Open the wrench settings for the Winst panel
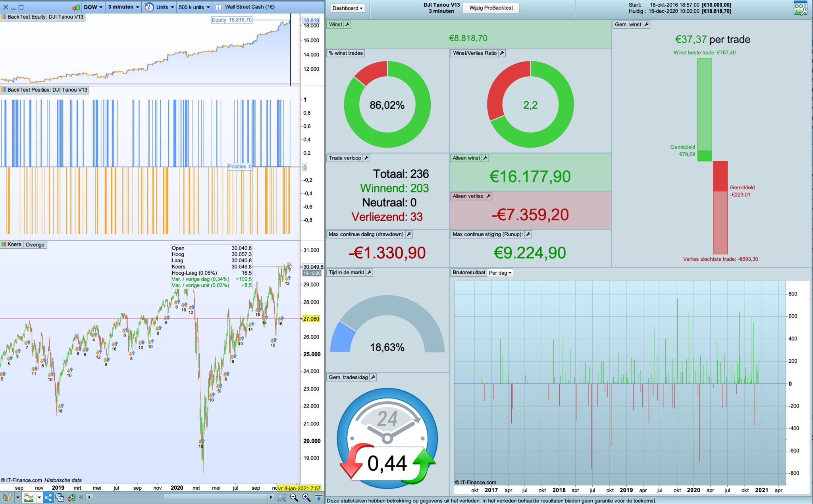The width and height of the screenshot is (813, 504). click(x=347, y=25)
